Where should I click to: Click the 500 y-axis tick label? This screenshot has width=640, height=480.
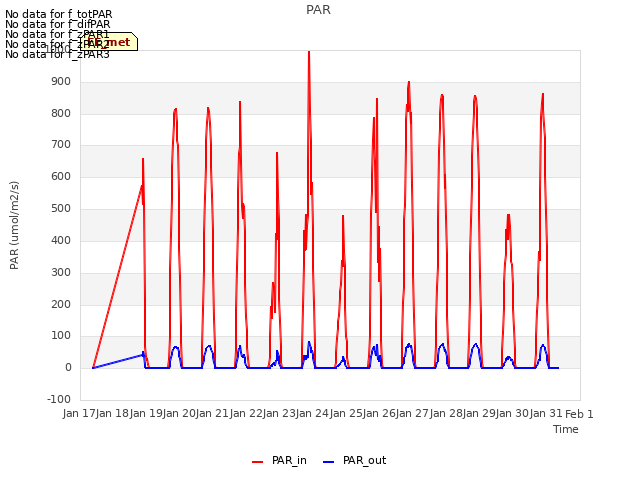(61, 209)
